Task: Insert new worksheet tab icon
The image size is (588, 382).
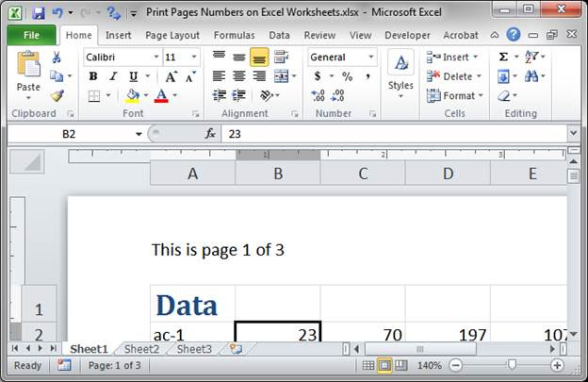Action: click(236, 349)
